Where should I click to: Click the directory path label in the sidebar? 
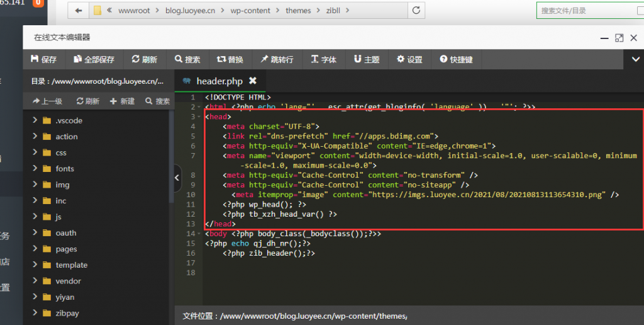coord(97,81)
